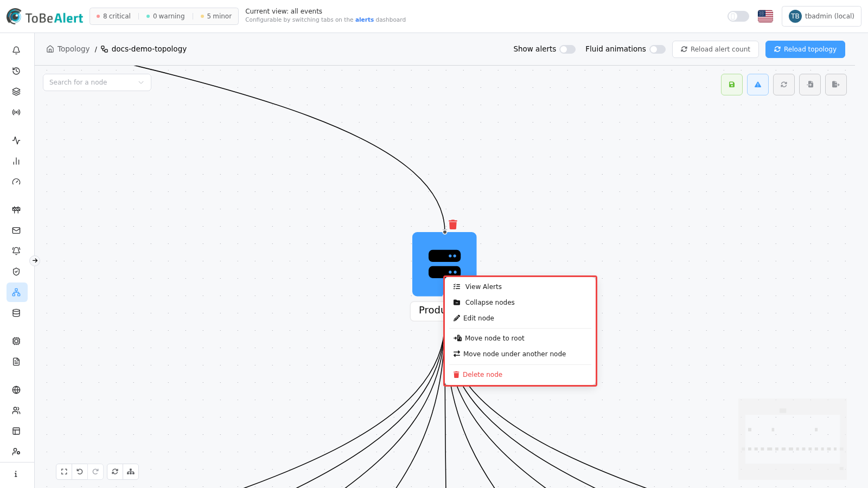Click the export topology icon button
The height and width of the screenshot is (488, 868).
pos(836,85)
